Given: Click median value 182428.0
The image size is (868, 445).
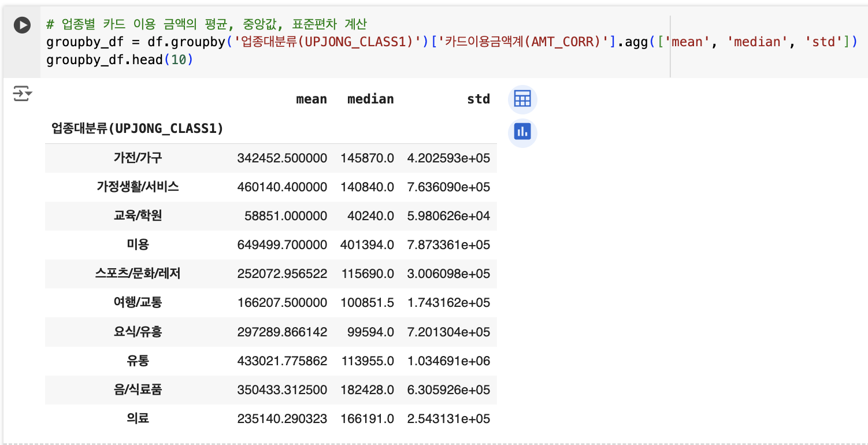Looking at the screenshot, I should [x=368, y=390].
